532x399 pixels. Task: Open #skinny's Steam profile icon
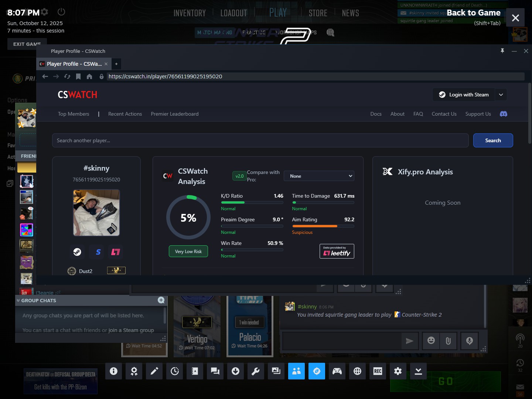click(x=77, y=252)
